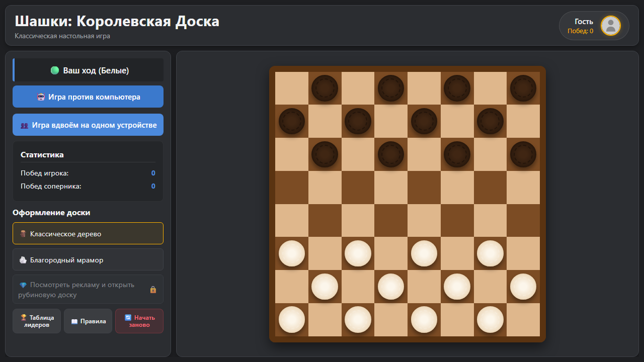Click second-from-left black checker in top board row

pyautogui.click(x=391, y=88)
